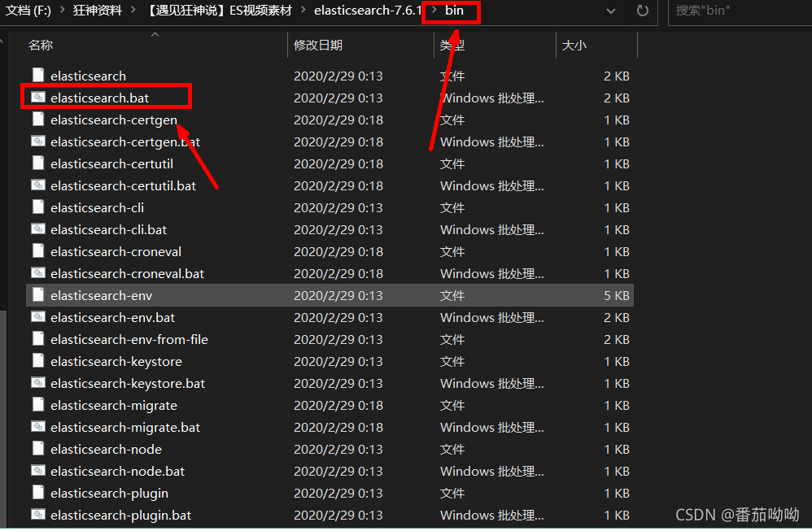Select the elasticsearch-croneval file name
The width and height of the screenshot is (812, 531).
pos(116,252)
